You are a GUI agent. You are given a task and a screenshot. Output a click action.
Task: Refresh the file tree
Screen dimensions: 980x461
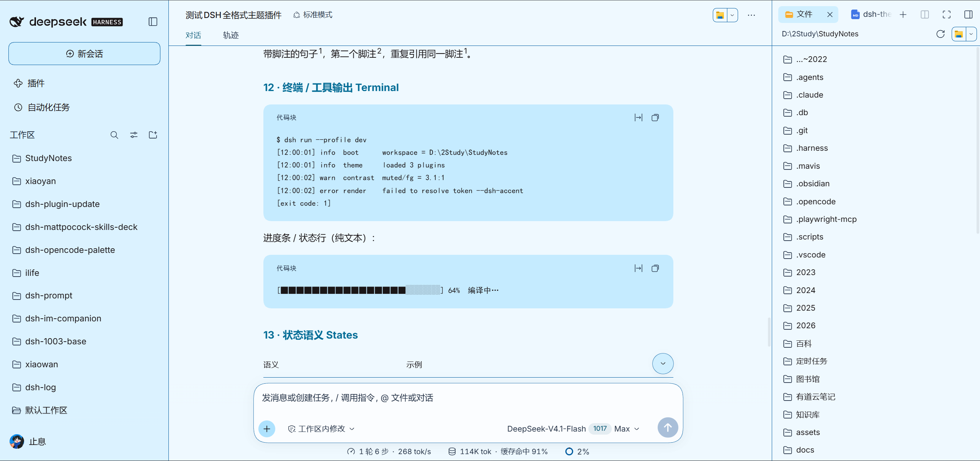tap(941, 34)
